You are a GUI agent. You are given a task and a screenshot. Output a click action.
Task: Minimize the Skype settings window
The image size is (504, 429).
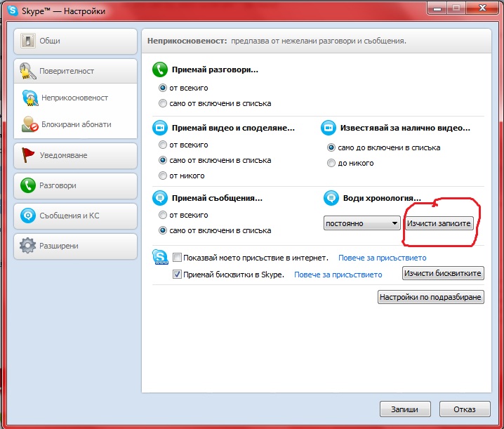437,8
